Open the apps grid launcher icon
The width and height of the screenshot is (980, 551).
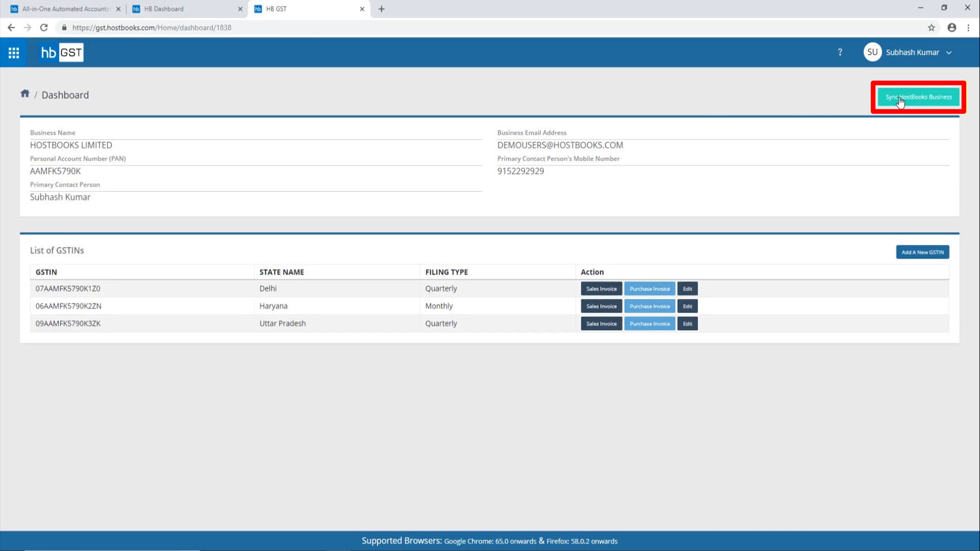click(14, 53)
